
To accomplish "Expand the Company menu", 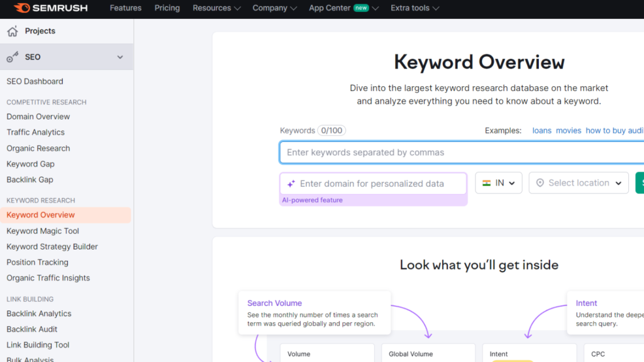I will point(274,8).
